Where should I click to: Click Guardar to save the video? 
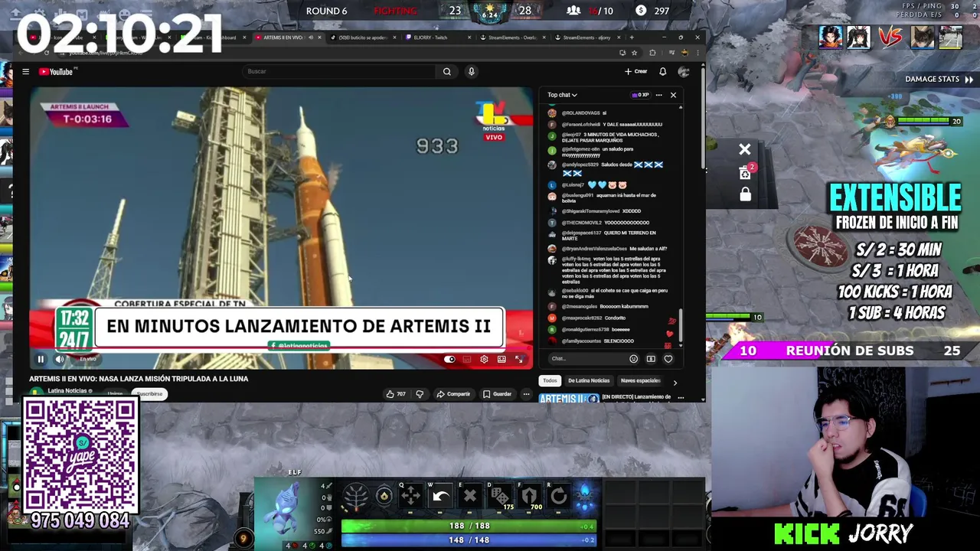497,394
